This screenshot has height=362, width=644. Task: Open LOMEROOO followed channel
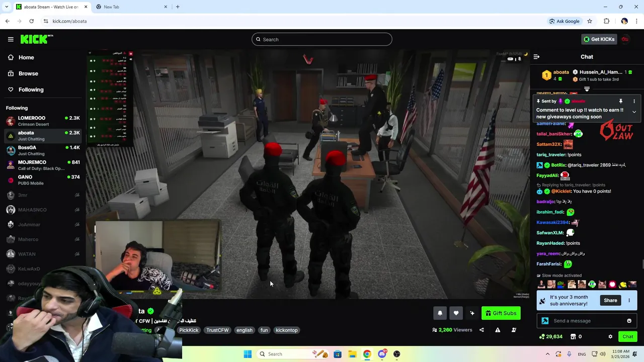43,121
